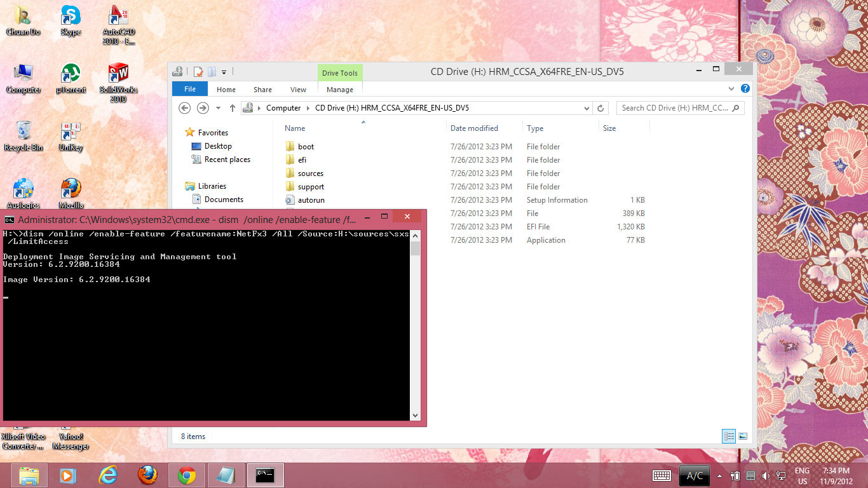Select the Recycle Bin icon
868x488 pixels.
click(24, 136)
